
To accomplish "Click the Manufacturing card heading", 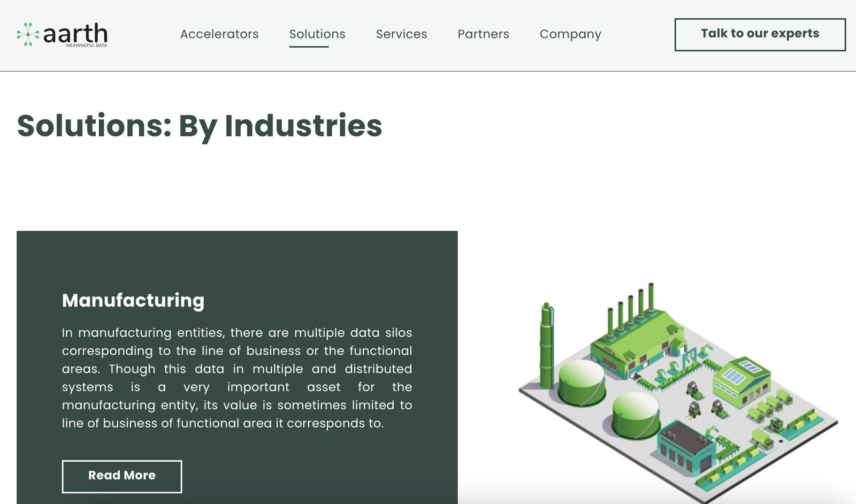I will 133,301.
